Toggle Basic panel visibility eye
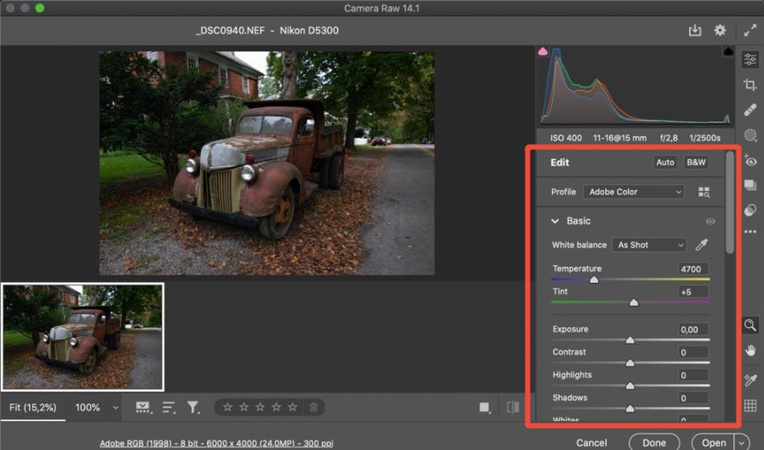The width and height of the screenshot is (764, 450). 710,222
